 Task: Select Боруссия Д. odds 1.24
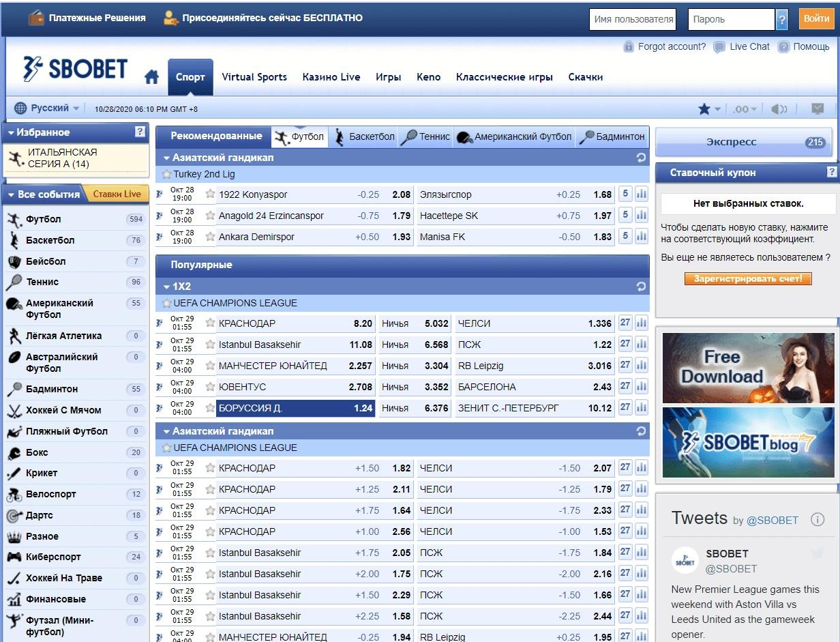296,408
